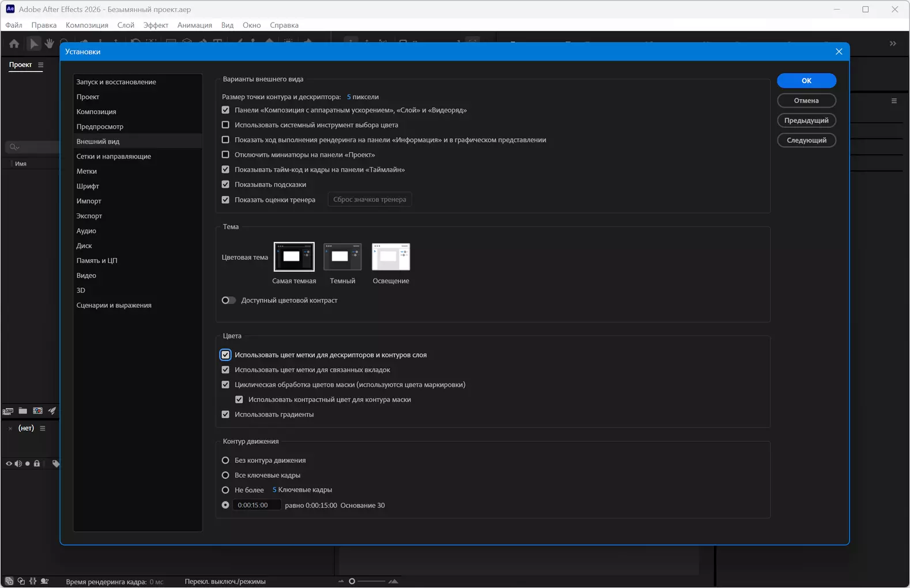This screenshot has width=910, height=588.
Task: Select the Темный theme thumbnail
Action: click(343, 257)
